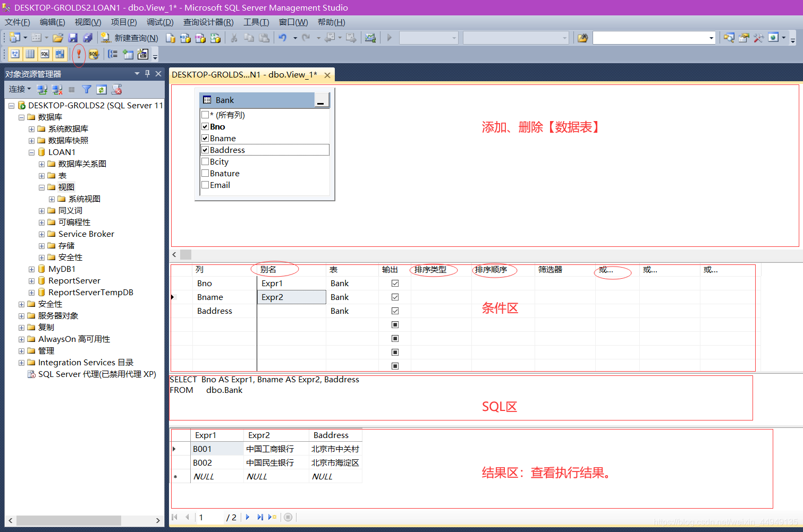Toggle the Show Results Pane icon
The width and height of the screenshot is (803, 532).
[x=60, y=54]
